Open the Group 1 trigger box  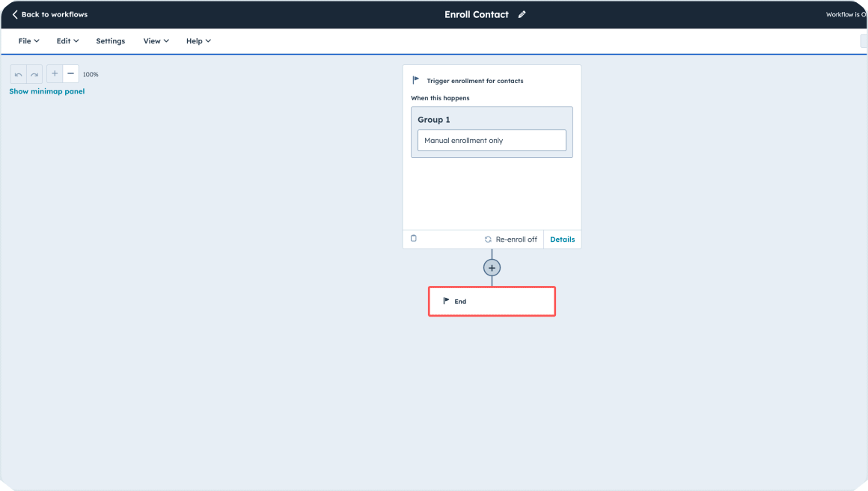pyautogui.click(x=492, y=132)
